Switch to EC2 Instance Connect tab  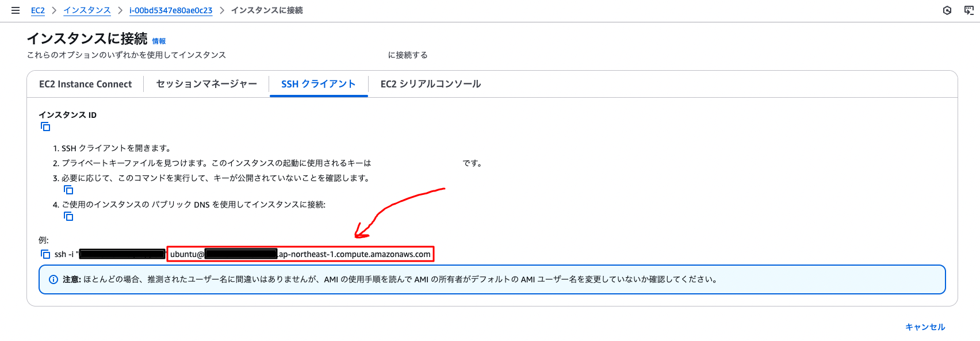86,84
